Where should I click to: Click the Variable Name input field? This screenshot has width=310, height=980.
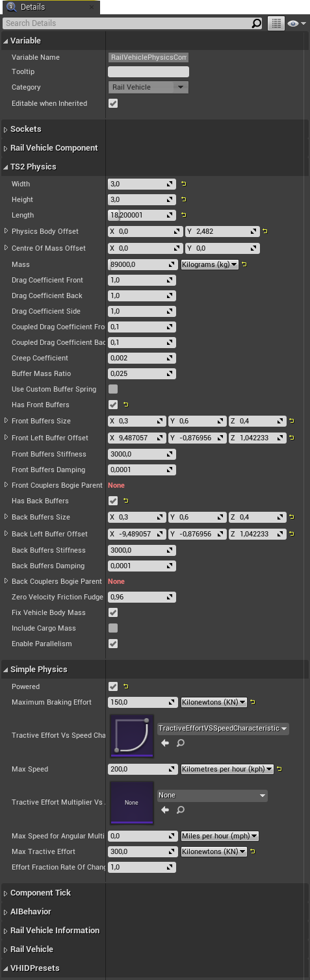point(148,57)
